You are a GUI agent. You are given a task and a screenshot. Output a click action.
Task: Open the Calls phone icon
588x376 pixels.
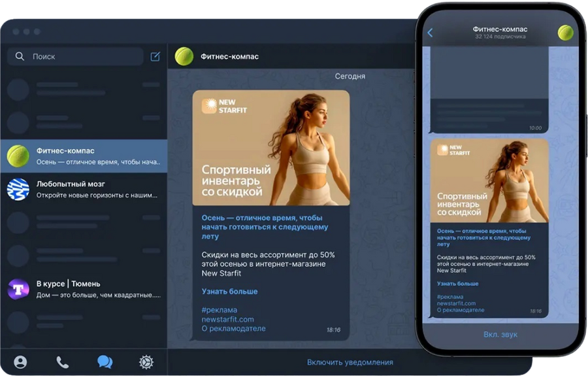click(62, 362)
